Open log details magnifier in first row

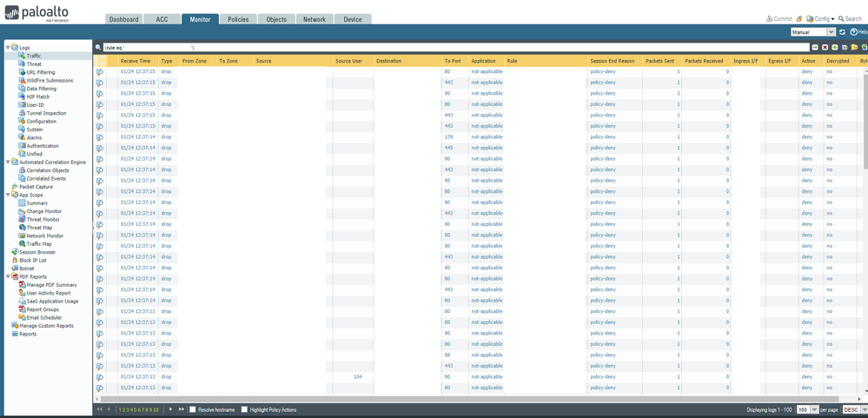100,72
